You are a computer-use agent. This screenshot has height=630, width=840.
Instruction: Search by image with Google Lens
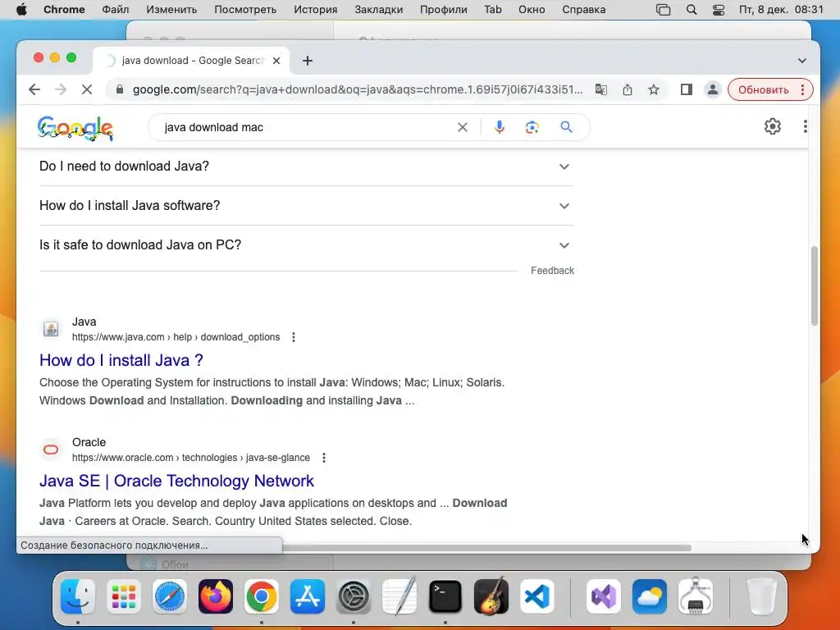point(532,127)
